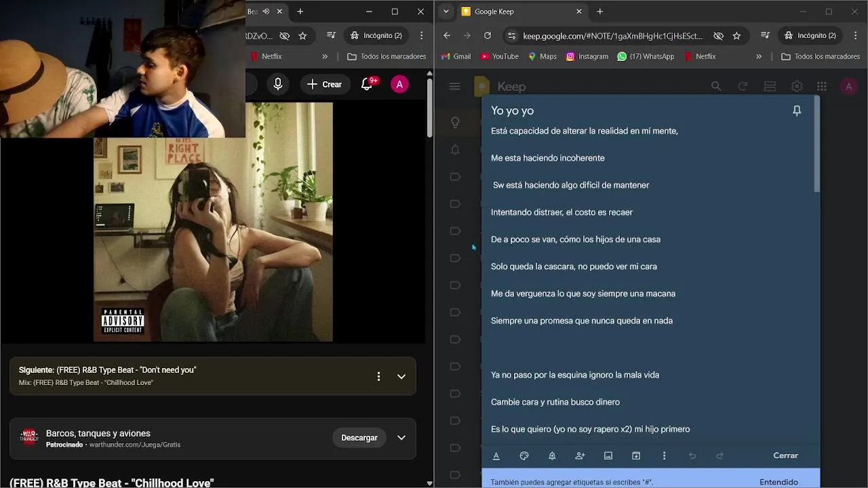The width and height of the screenshot is (868, 488).
Task: Open Keep Reminders bell in sidebar
Action: click(456, 150)
